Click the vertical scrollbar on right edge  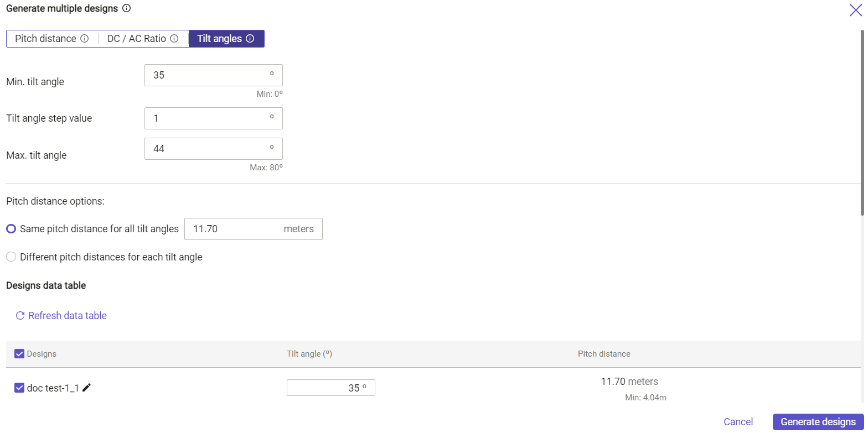click(x=863, y=122)
